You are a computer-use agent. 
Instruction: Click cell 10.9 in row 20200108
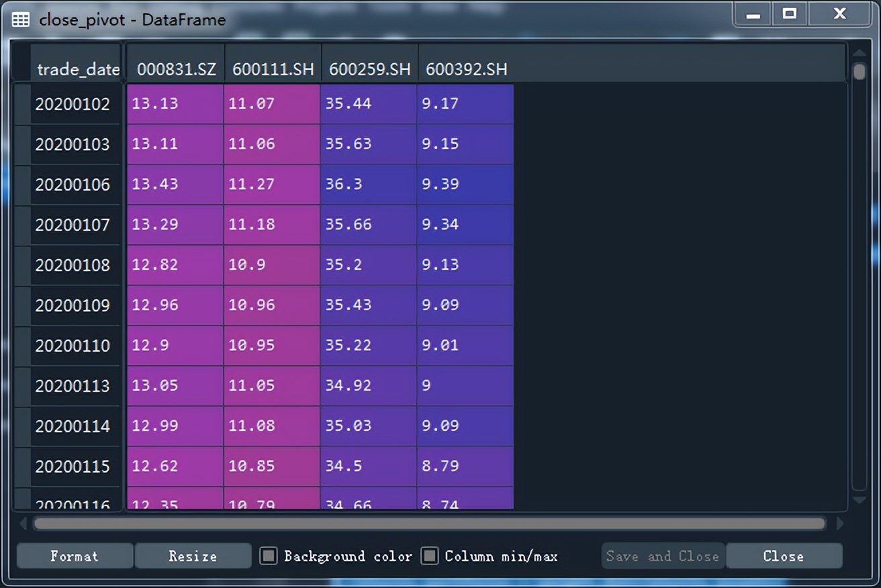tap(272, 265)
